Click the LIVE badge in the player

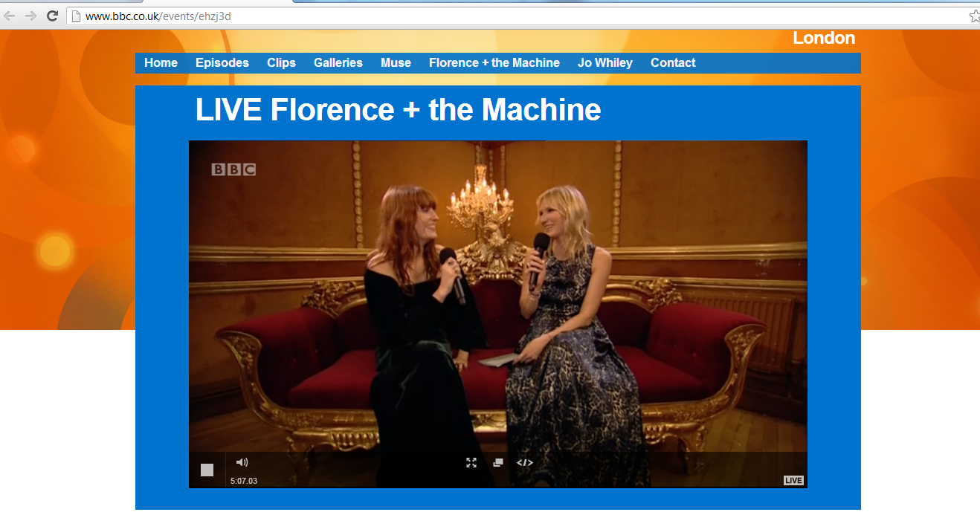(793, 481)
